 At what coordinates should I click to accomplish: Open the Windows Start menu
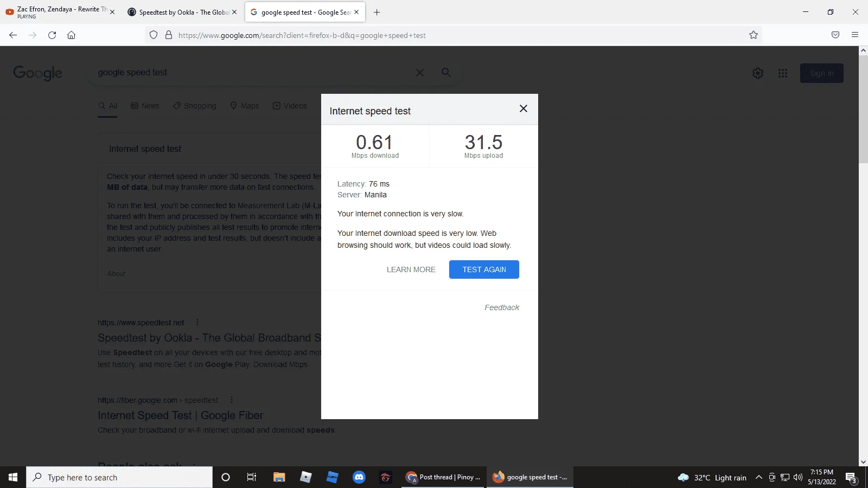click(x=13, y=477)
